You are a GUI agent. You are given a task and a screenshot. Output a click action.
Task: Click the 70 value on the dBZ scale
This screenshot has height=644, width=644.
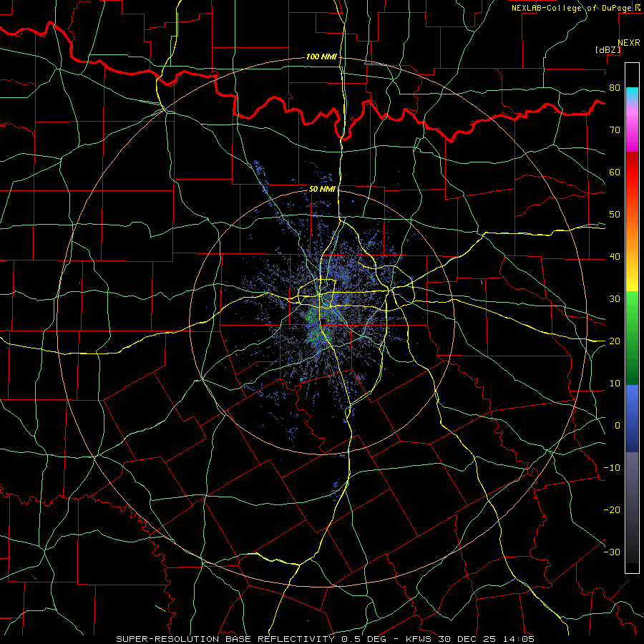[615, 130]
